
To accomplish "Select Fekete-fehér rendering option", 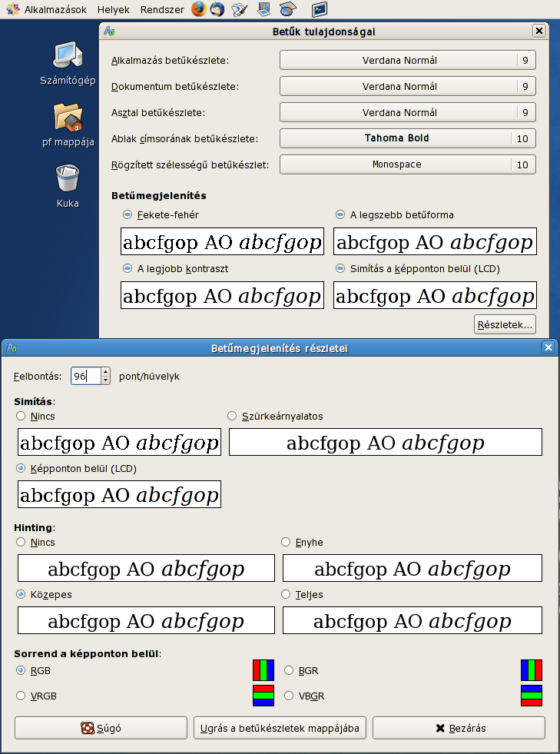I will point(128,215).
